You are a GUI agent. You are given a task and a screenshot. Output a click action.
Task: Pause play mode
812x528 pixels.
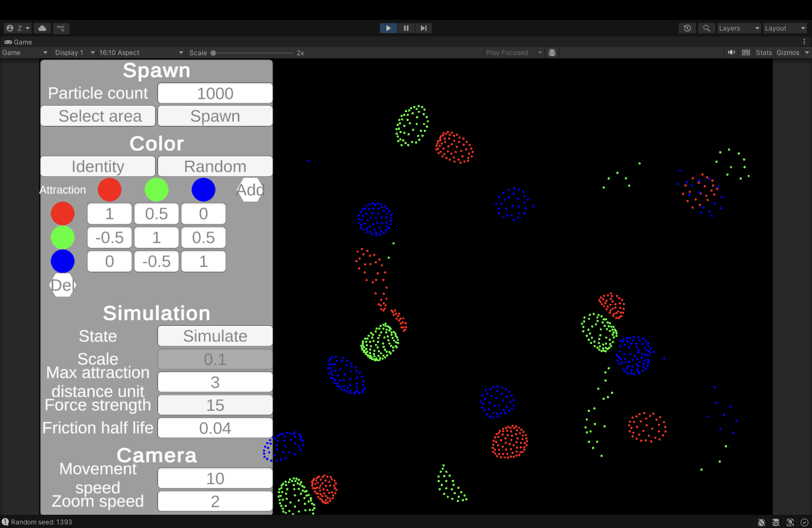406,28
